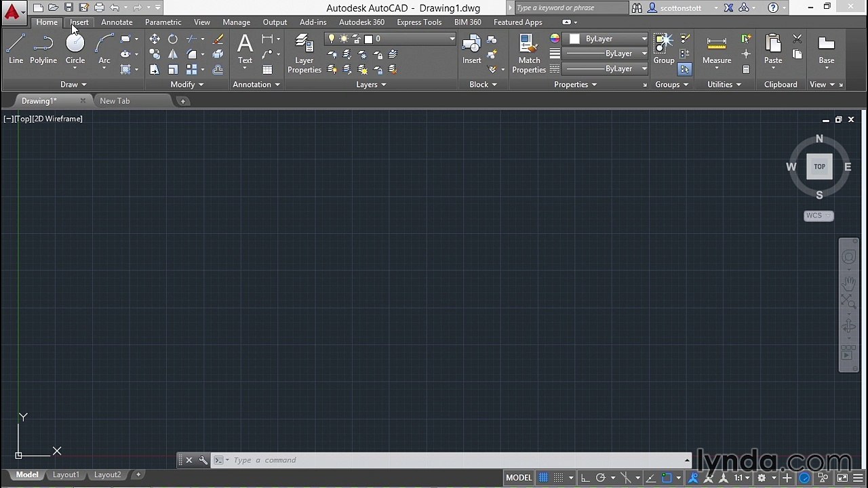Click the Save icon in Quick Access toolbar
Image resolution: width=868 pixels, height=488 pixels.
point(68,7)
